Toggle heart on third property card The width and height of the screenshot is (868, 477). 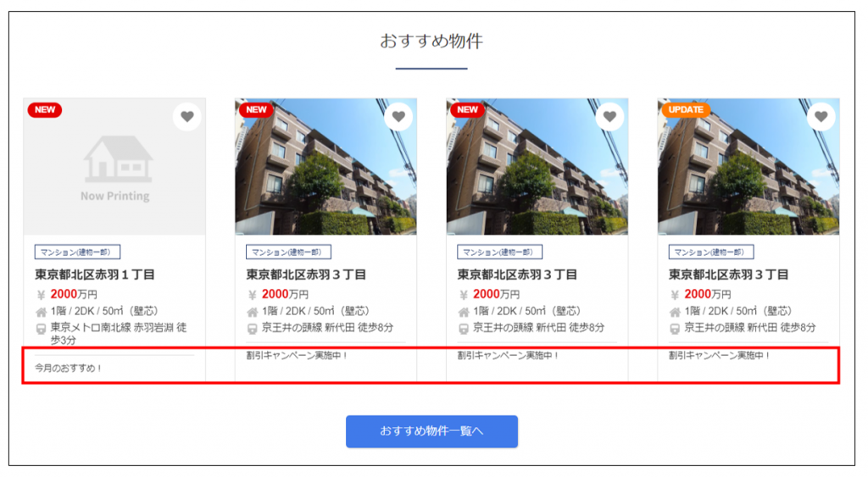[x=610, y=117]
